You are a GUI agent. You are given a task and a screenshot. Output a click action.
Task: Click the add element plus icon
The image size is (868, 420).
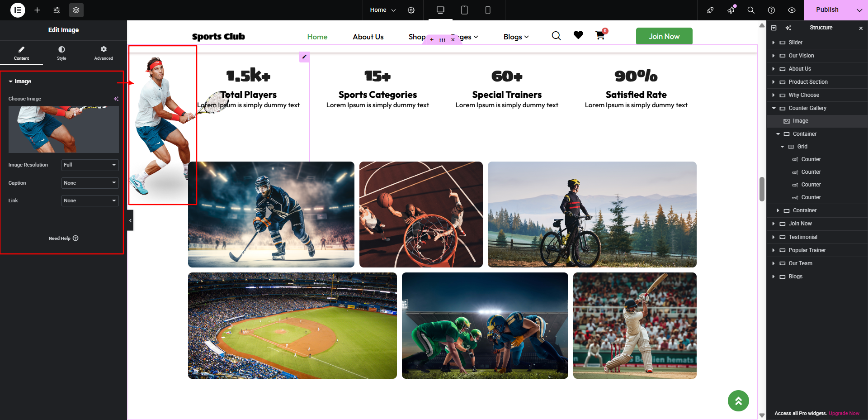(37, 10)
